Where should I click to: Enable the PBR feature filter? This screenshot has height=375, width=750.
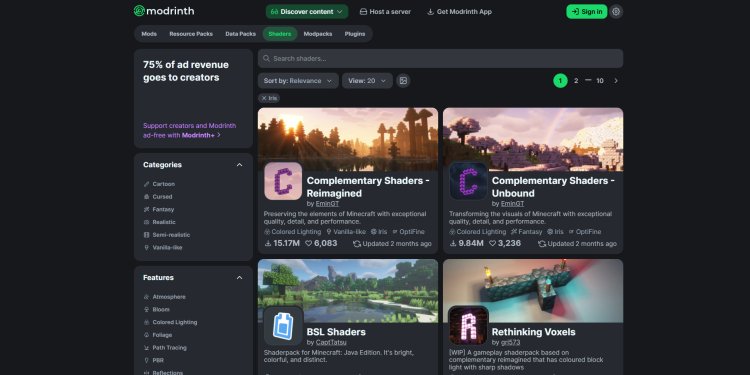click(x=154, y=360)
